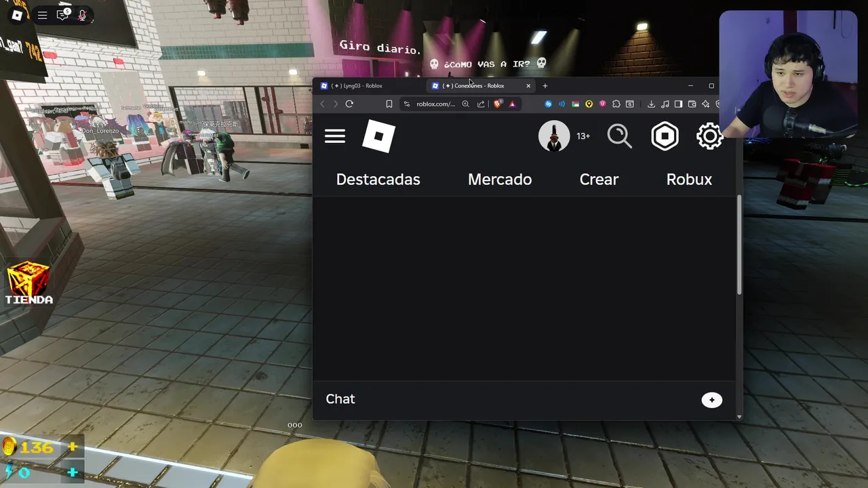Open the Brave Rewards triangle icon
Viewport: 868px width, 488px height.
click(512, 104)
